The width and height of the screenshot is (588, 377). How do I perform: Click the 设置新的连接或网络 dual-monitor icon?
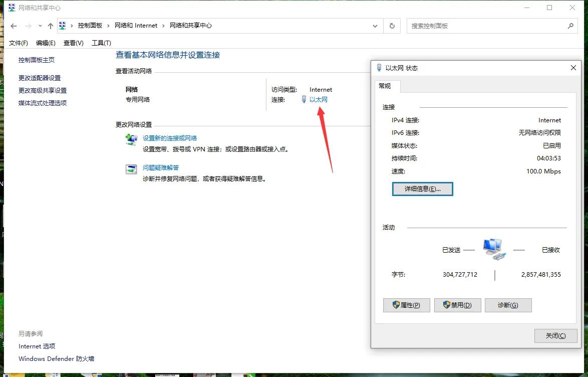click(131, 138)
